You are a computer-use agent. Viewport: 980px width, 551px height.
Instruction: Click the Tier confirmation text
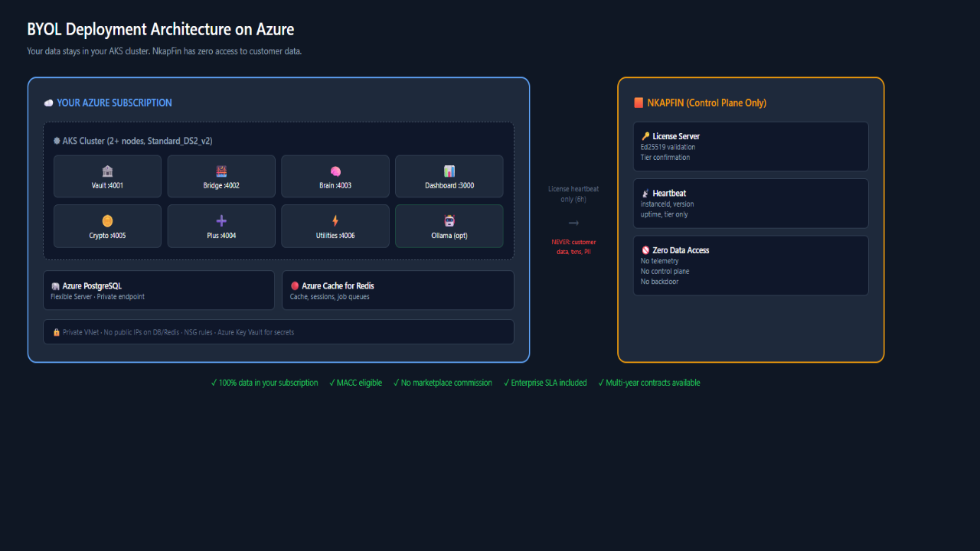(x=665, y=158)
